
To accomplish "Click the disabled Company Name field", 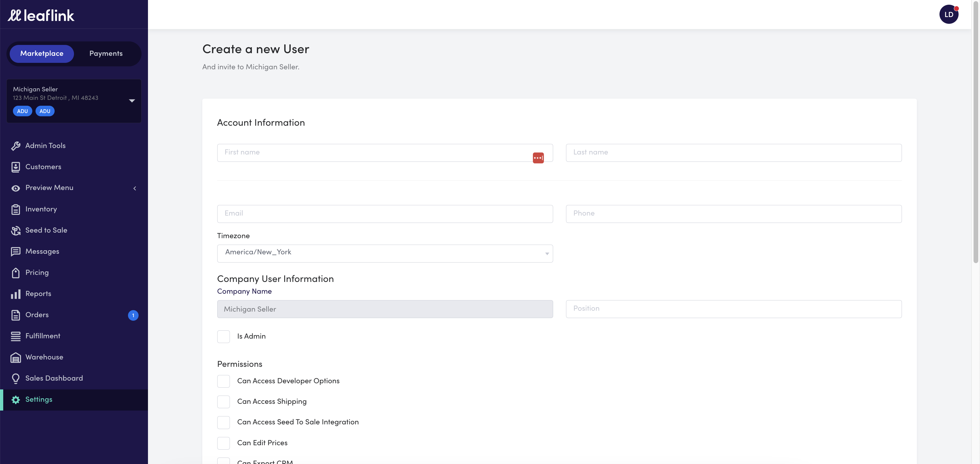I will (x=385, y=309).
